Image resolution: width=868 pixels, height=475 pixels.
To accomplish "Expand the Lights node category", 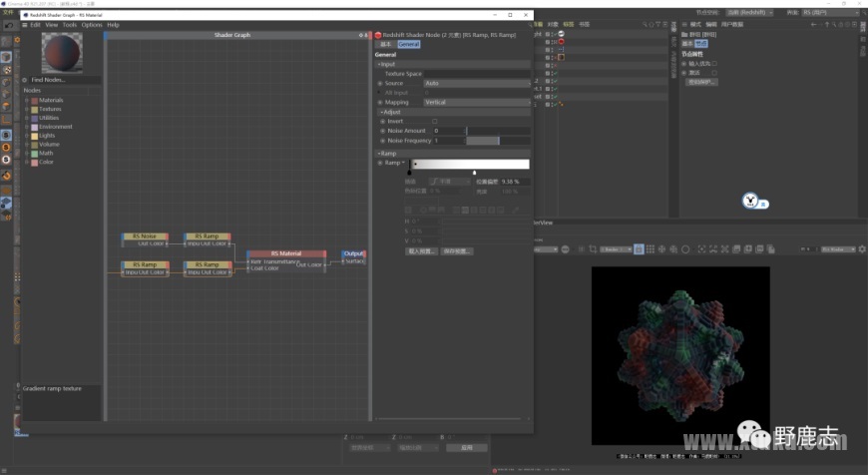I will tap(27, 136).
